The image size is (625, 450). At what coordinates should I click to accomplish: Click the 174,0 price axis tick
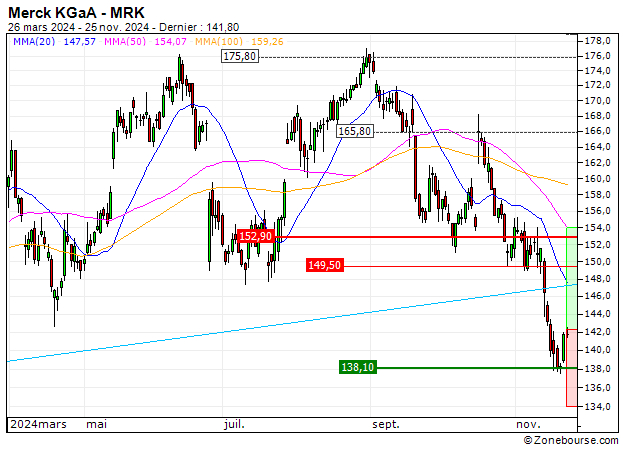point(598,71)
